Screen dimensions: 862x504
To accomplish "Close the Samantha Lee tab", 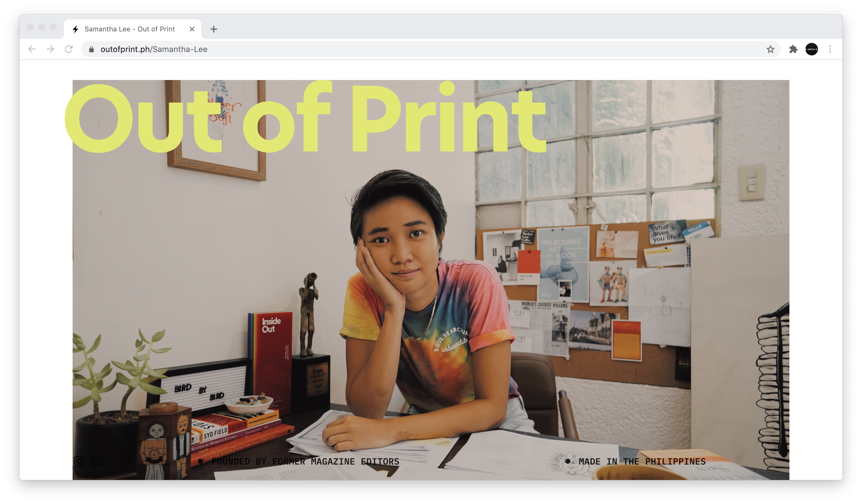I will coord(192,29).
